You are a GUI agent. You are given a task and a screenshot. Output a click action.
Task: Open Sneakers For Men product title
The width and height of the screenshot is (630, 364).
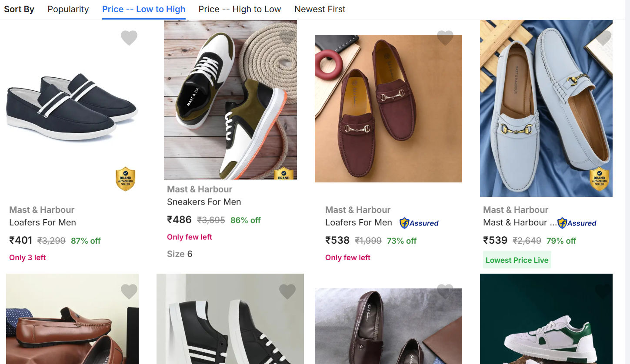coord(204,202)
